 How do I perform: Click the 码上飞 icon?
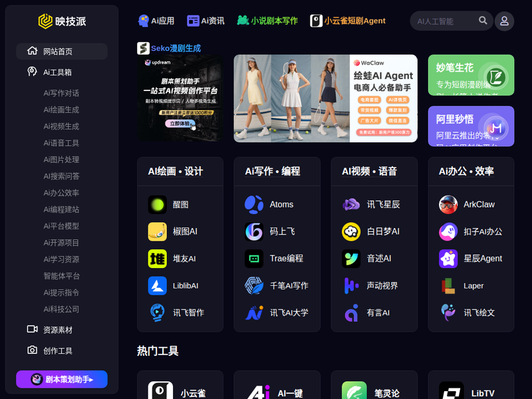(254, 231)
